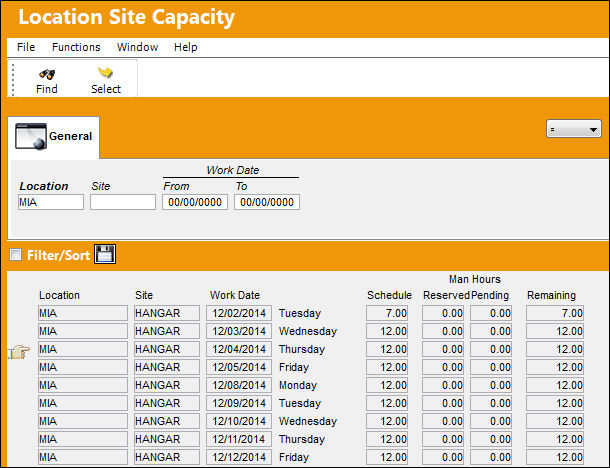Click the save floppy disk icon
This screenshot has width=610, height=468.
(105, 254)
